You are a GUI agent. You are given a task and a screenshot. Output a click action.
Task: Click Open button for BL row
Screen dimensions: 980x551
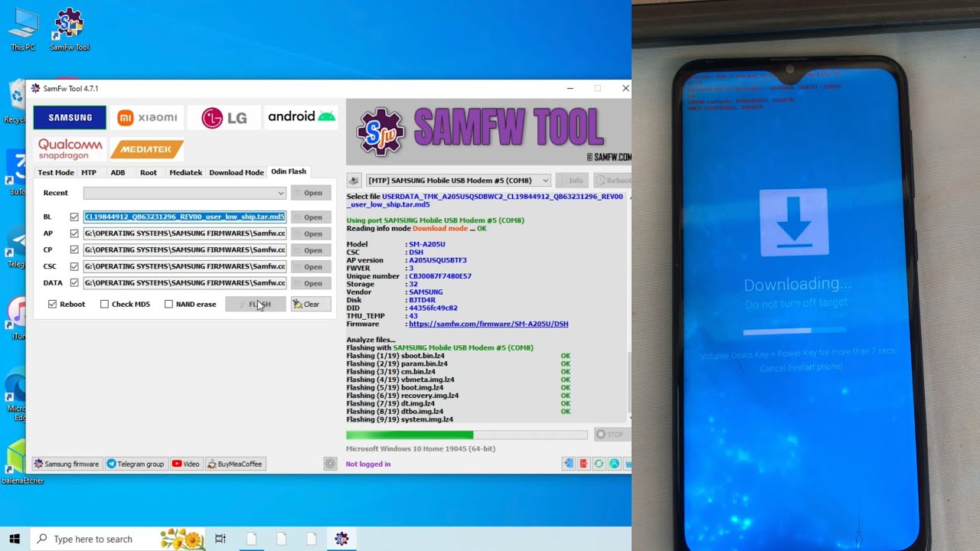coord(311,217)
